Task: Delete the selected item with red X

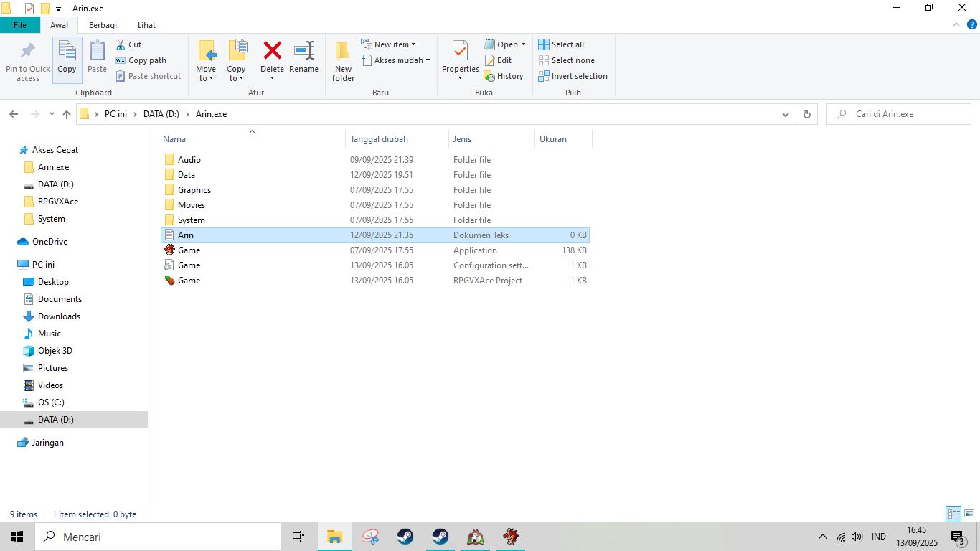Action: tap(272, 59)
